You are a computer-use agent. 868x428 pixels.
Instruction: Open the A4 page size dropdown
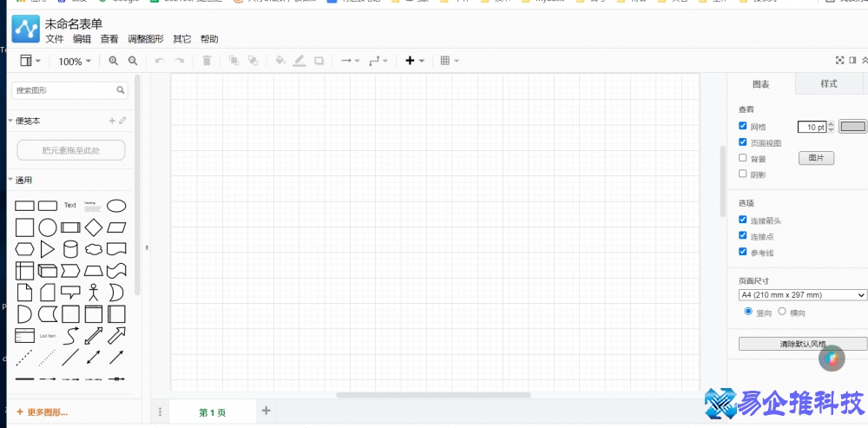coord(802,295)
